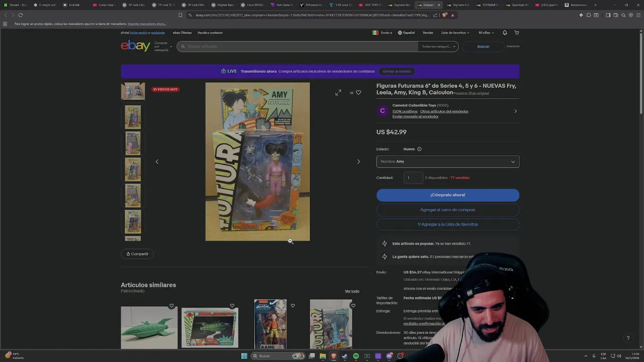
Task: Click the Buscar search button
Action: (x=483, y=46)
